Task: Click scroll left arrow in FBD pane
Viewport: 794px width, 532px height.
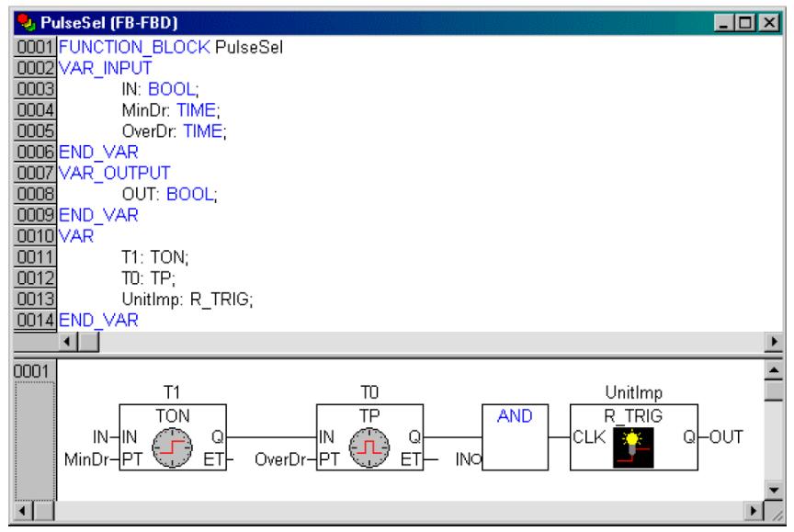Action: pos(22,511)
